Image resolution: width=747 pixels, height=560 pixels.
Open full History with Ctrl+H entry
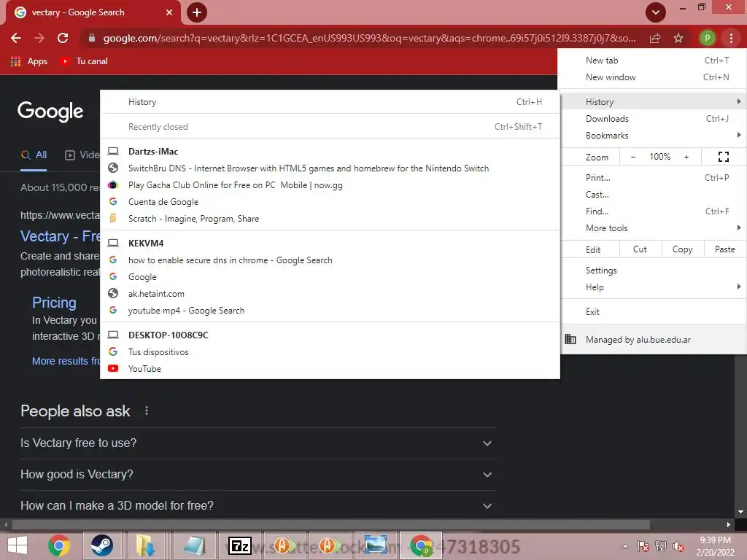(330, 102)
